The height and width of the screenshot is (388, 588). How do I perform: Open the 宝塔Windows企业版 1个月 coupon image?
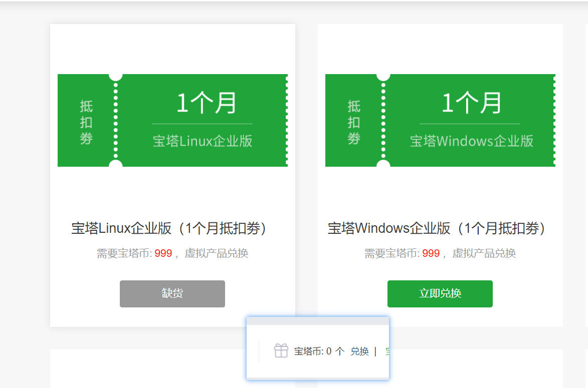point(440,120)
